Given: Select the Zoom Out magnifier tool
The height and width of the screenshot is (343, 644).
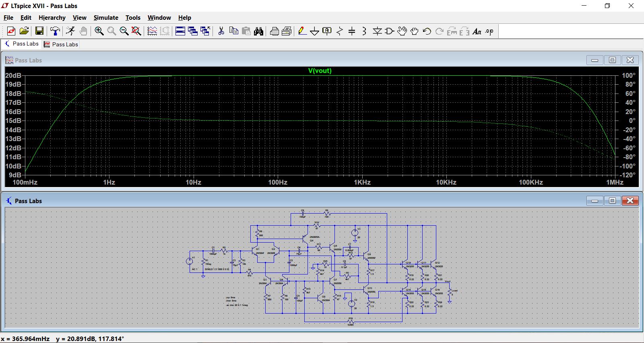Looking at the screenshot, I should point(124,31).
